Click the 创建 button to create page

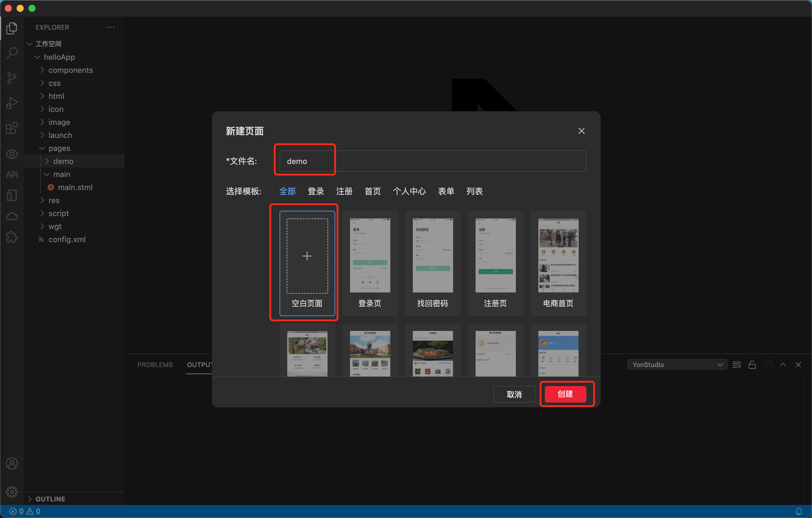click(x=566, y=394)
